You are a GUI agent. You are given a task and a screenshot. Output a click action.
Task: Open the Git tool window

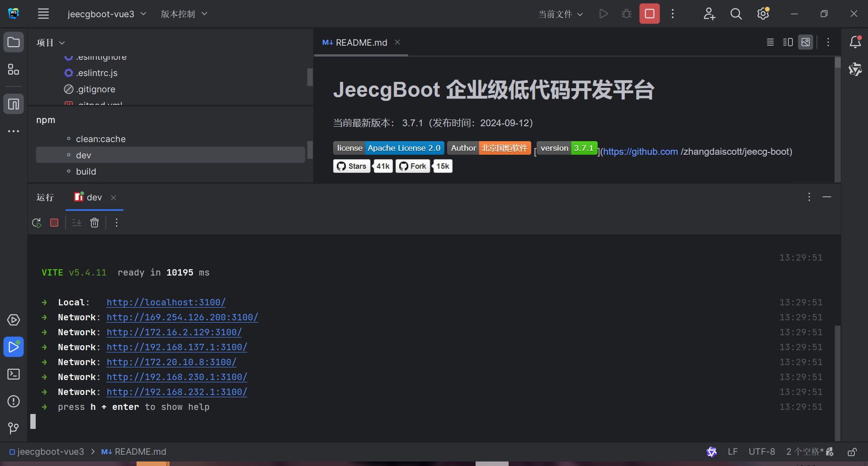pyautogui.click(x=14, y=428)
